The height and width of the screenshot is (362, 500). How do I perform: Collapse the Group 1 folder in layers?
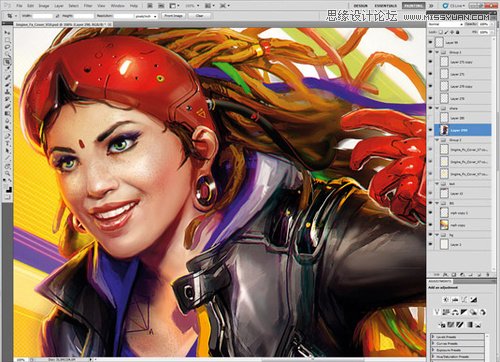tap(437, 52)
